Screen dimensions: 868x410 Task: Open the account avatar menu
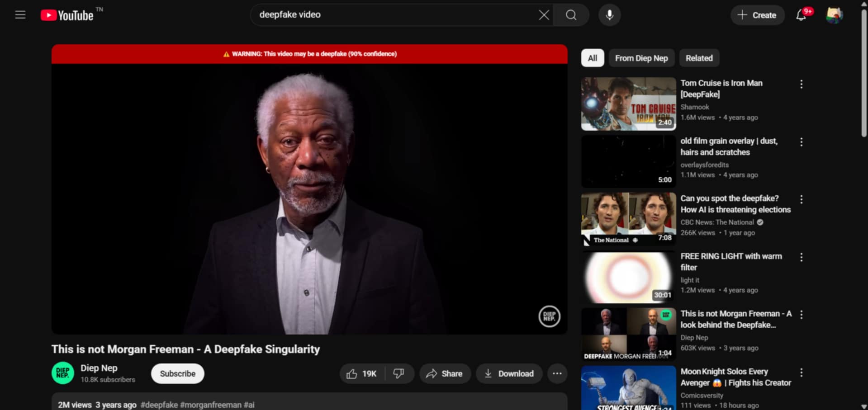[834, 15]
